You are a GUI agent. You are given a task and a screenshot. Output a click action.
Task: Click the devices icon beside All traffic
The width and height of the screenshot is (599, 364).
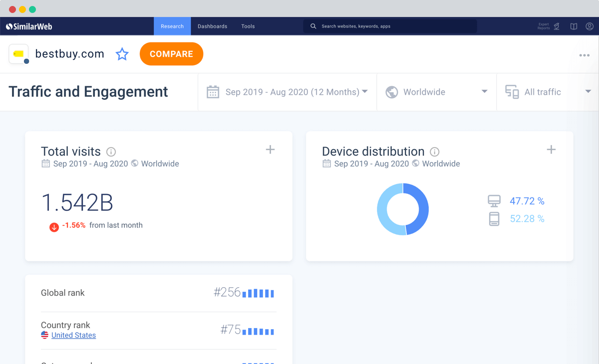(x=512, y=92)
